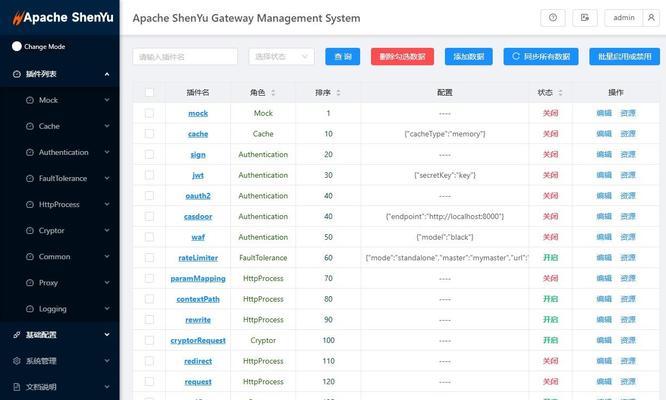Click the rateLimiter config cell text
The image size is (666, 400).
pos(447,258)
